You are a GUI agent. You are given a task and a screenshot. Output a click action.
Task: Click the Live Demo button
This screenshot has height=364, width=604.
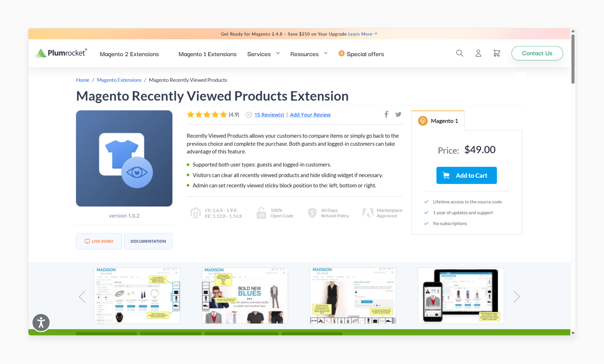[x=99, y=241]
